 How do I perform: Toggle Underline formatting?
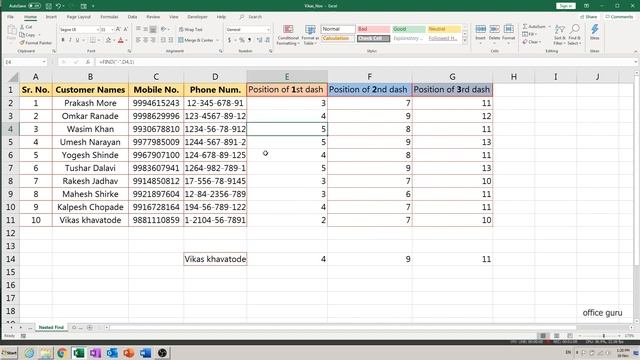[77, 40]
